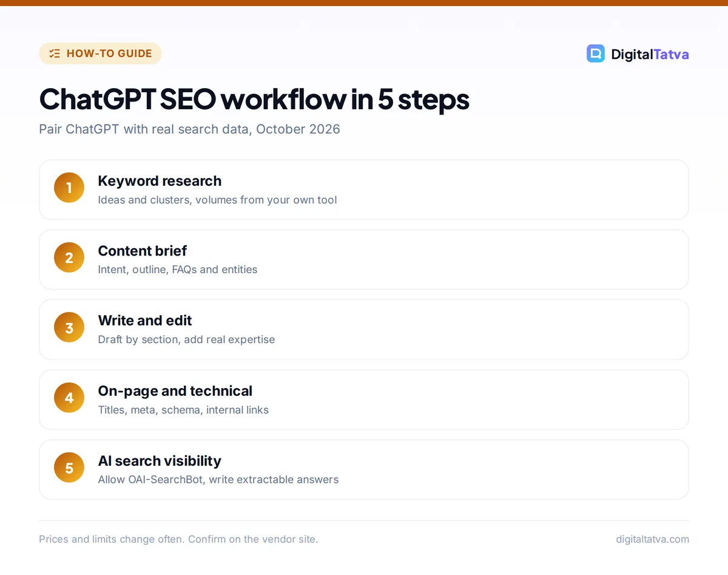Screen dimensions: 728x575
Task: Click the step 5 number circle
Action: (69, 468)
